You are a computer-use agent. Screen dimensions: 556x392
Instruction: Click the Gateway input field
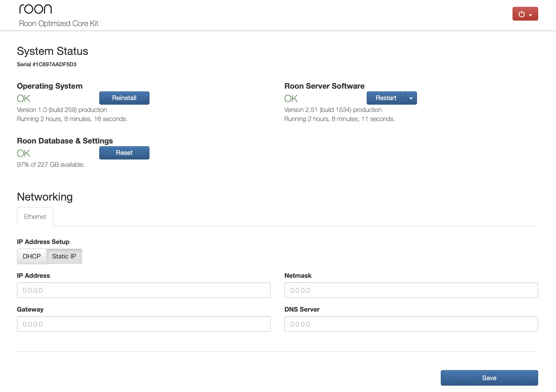pyautogui.click(x=144, y=324)
